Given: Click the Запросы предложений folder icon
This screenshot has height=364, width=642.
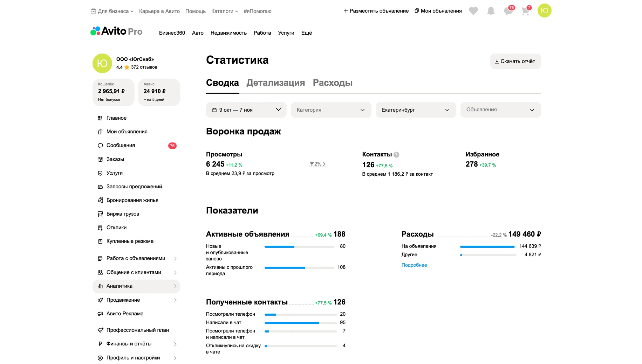Looking at the screenshot, I should point(100,187).
